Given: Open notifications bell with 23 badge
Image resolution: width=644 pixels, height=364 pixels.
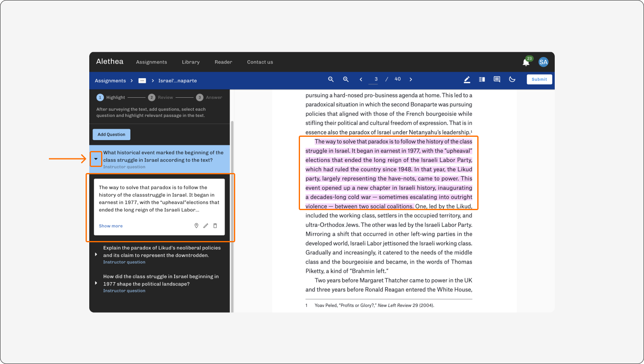Looking at the screenshot, I should click(527, 62).
